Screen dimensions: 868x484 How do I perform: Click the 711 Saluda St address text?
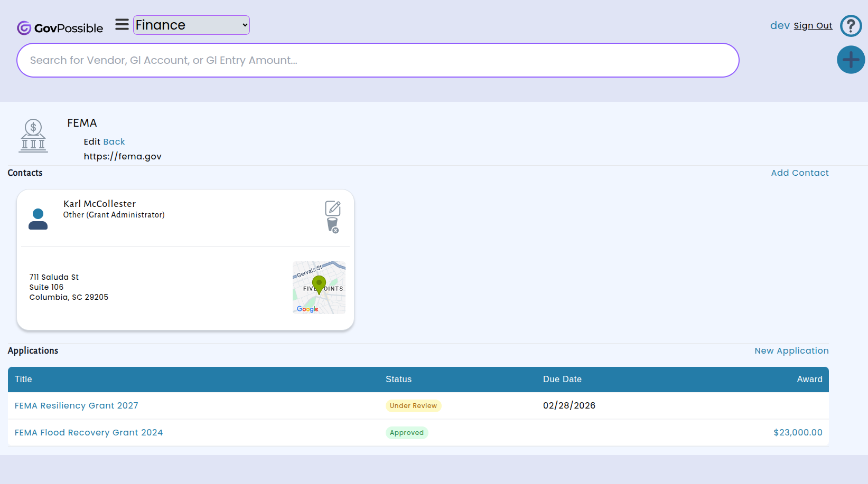(x=54, y=277)
